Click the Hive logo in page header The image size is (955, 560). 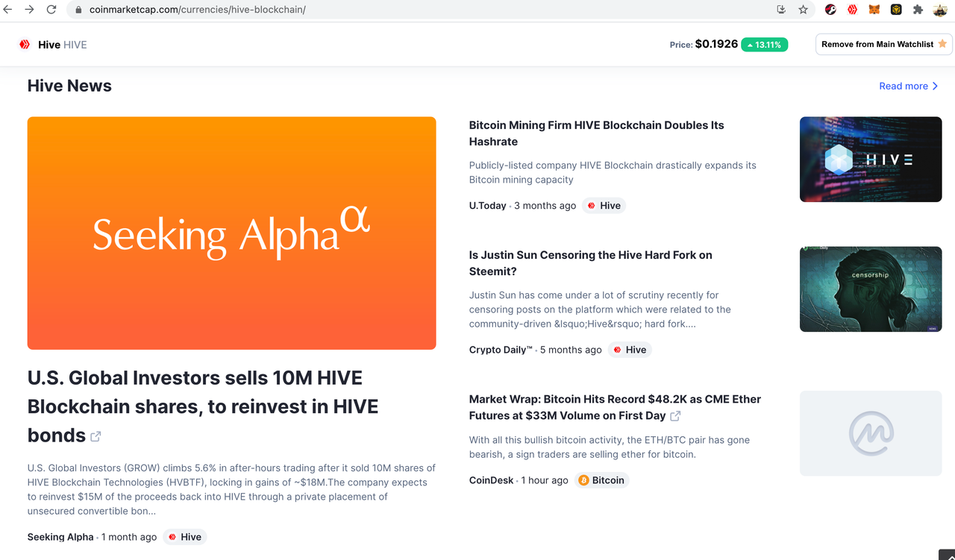point(25,45)
